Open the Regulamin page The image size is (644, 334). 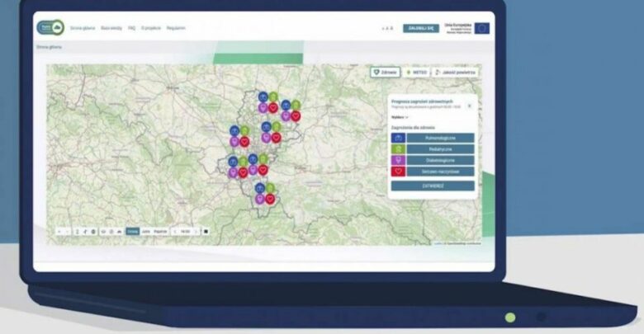(x=176, y=28)
